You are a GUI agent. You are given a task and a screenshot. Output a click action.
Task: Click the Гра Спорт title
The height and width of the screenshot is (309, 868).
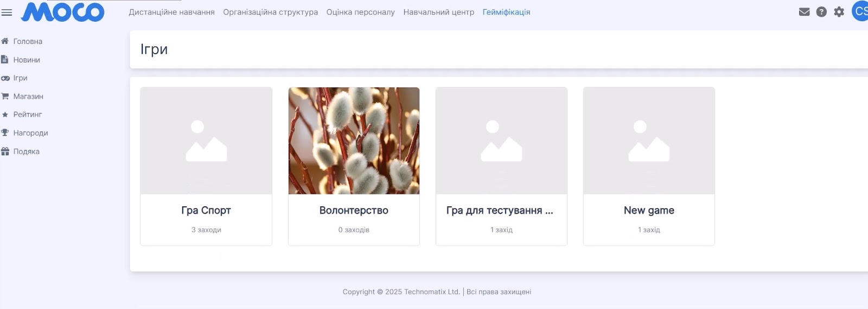click(206, 210)
